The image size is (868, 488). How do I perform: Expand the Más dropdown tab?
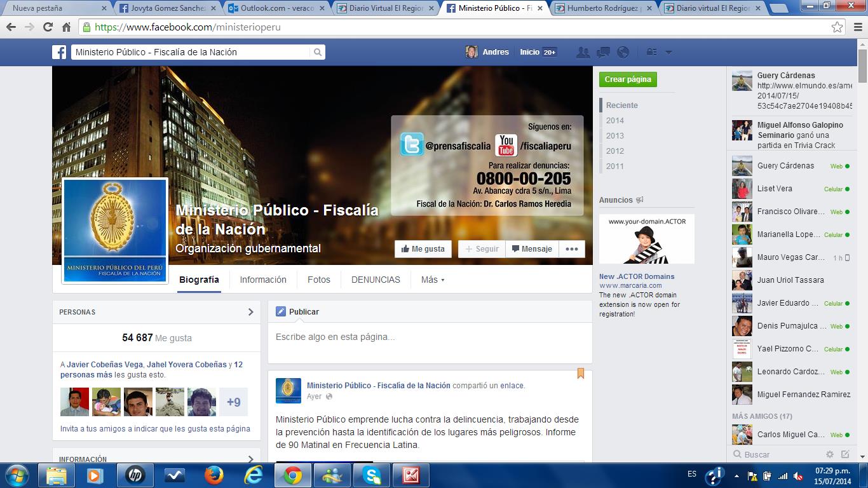tap(433, 280)
